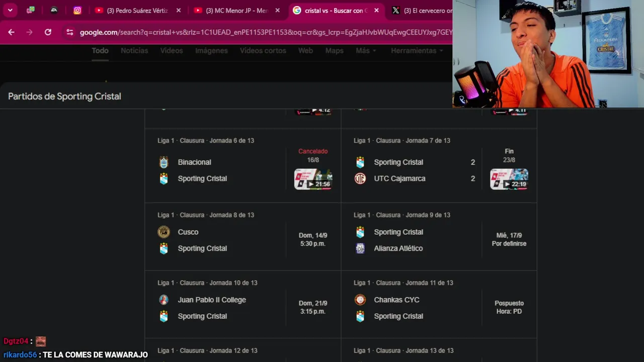Expand the Herramientas dropdown
Image resolution: width=644 pixels, height=362 pixels.
[x=417, y=51]
